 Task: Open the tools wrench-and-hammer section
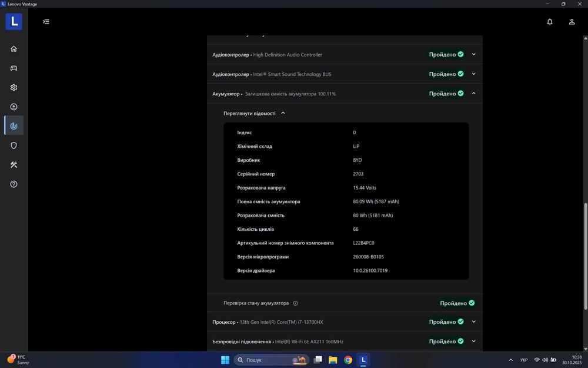(x=14, y=164)
